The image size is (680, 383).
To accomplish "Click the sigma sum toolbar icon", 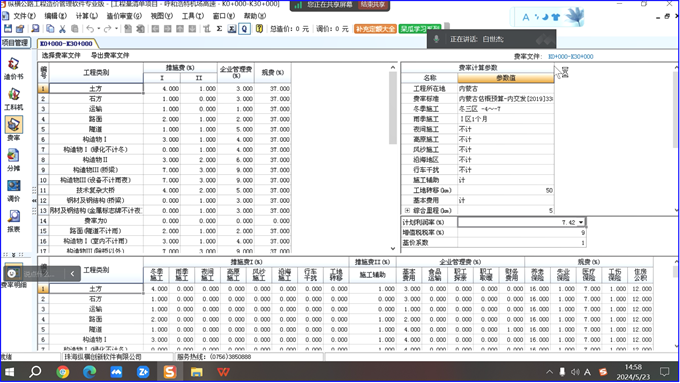I will [x=219, y=29].
